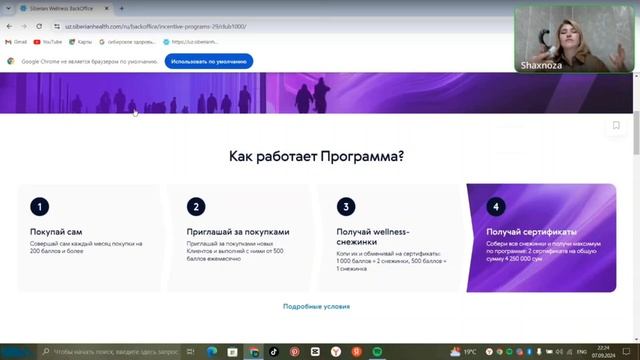Image resolution: width=640 pixels, height=360 pixels.
Task: Open Spotify from the taskbar
Action: click(378, 351)
